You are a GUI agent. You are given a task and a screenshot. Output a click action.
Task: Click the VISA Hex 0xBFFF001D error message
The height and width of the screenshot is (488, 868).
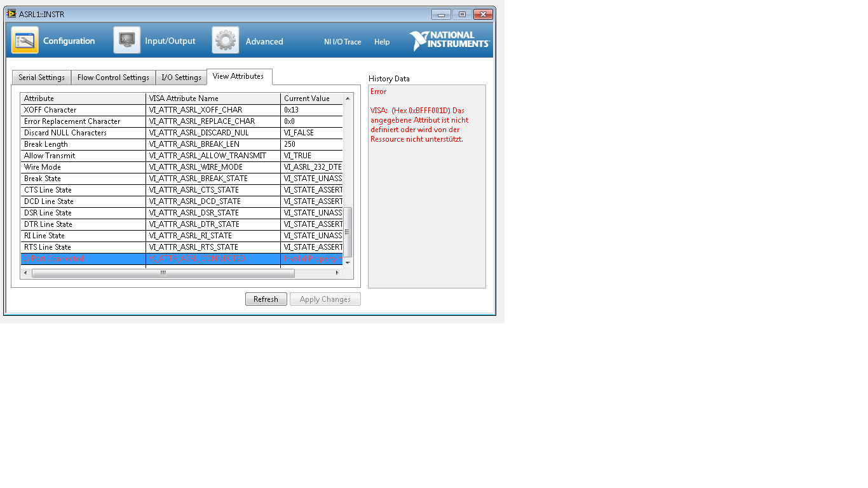419,125
